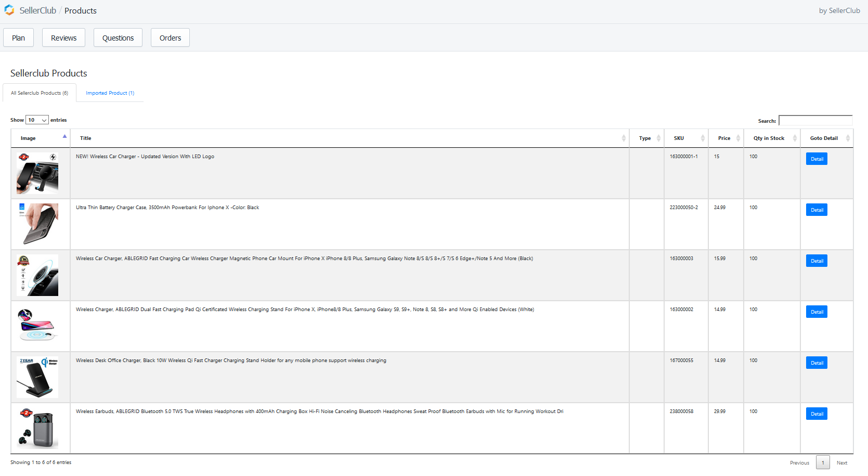Click the Title column header
Viewport: 868px width, 476px height.
(x=349, y=138)
